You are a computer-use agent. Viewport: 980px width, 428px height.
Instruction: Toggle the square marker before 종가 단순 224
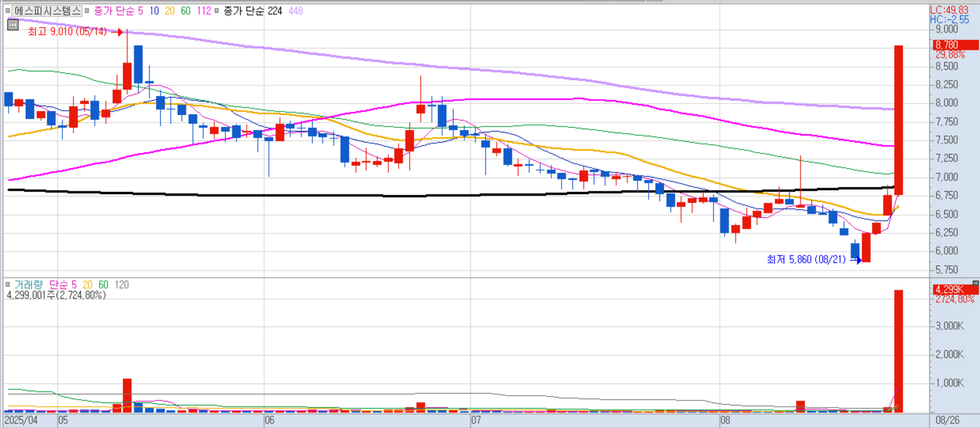(x=217, y=11)
